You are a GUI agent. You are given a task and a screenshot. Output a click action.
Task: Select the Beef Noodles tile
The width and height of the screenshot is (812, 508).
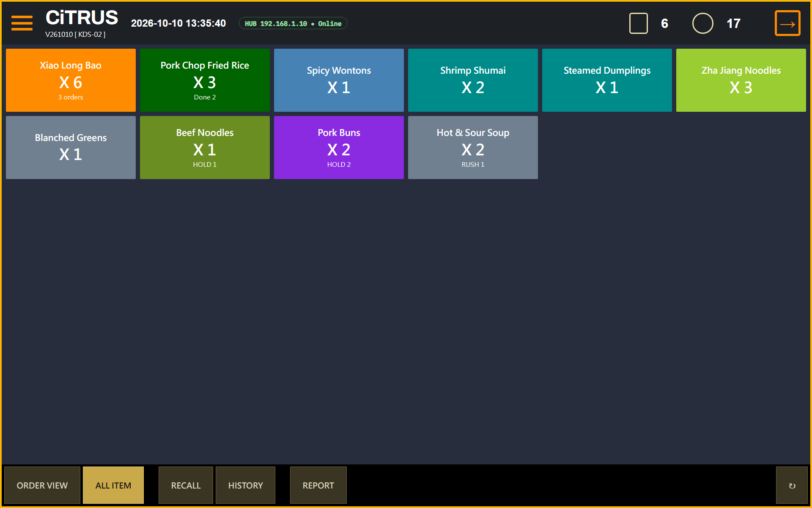point(205,147)
